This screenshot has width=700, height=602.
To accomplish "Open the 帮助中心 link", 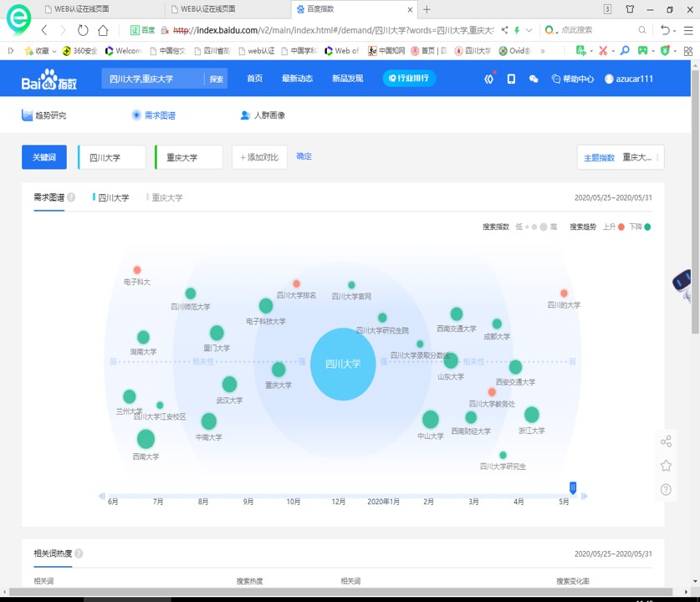I will point(573,79).
